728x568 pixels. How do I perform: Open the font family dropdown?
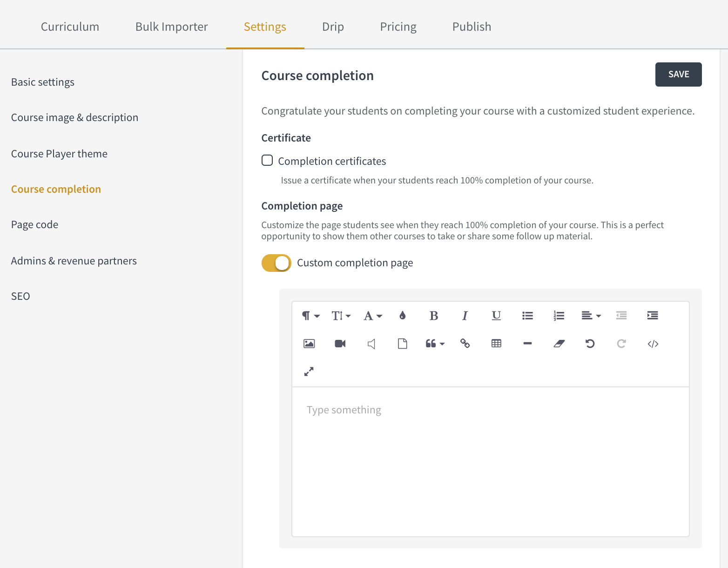(x=372, y=316)
